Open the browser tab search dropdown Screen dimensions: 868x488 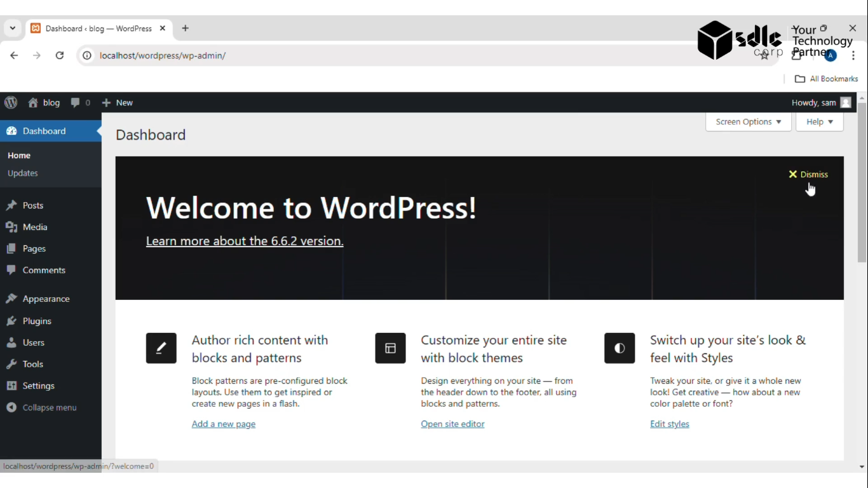point(12,29)
